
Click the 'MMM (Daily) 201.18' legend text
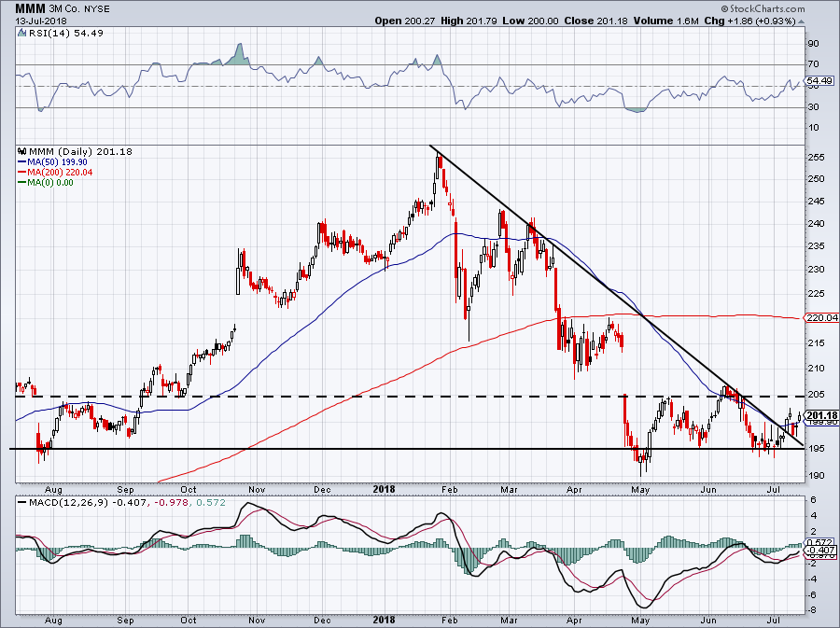(81, 151)
